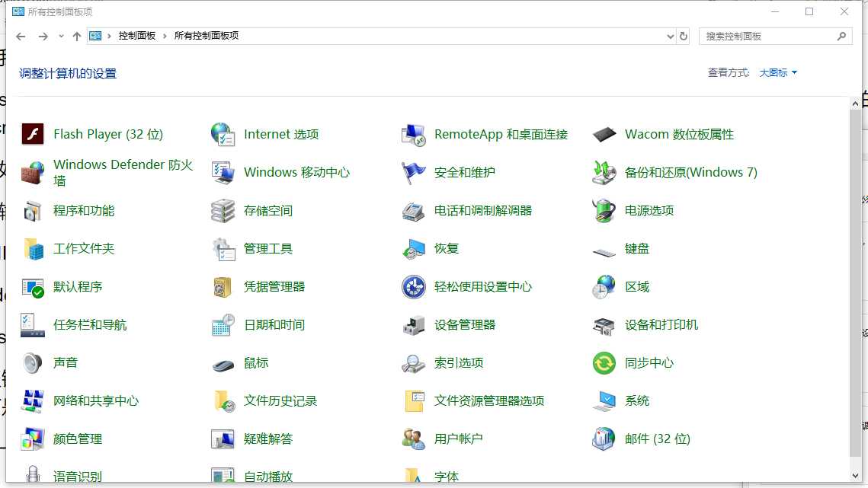Click the scrollbar down arrow
Viewport: 868px width, 488px height.
(x=855, y=475)
